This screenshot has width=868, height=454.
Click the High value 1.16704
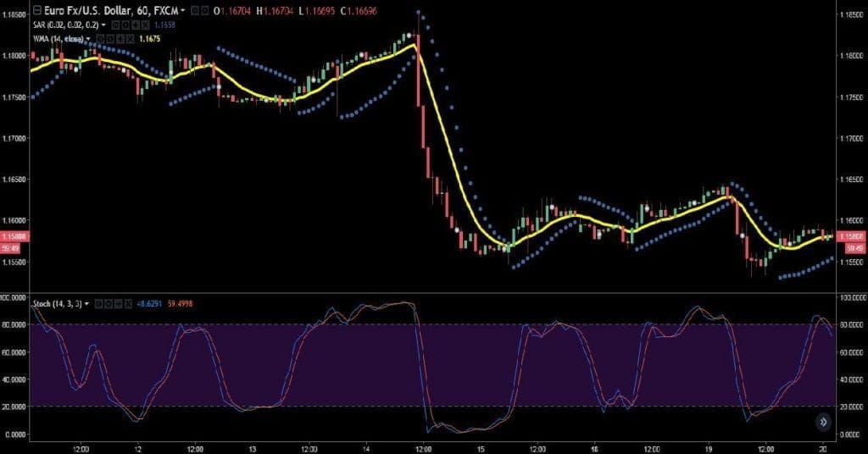pyautogui.click(x=278, y=10)
